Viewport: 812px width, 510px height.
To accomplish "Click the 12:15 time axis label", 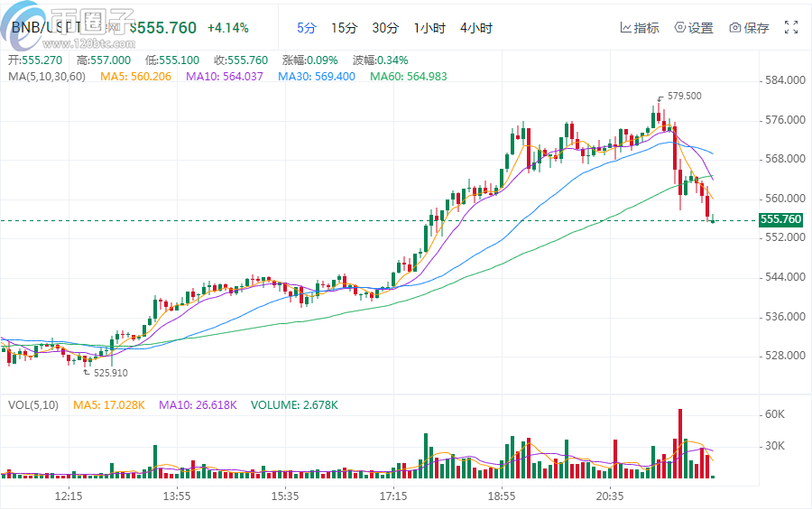I will pyautogui.click(x=69, y=496).
